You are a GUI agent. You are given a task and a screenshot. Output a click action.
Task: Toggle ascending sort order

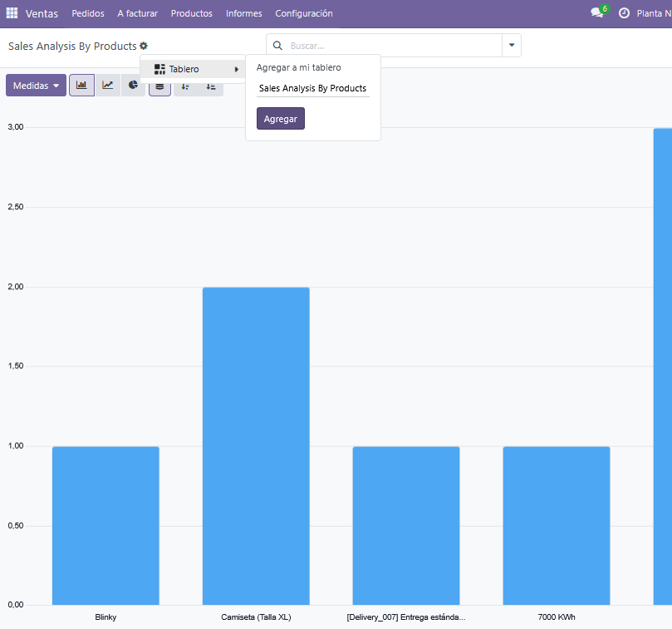(211, 86)
